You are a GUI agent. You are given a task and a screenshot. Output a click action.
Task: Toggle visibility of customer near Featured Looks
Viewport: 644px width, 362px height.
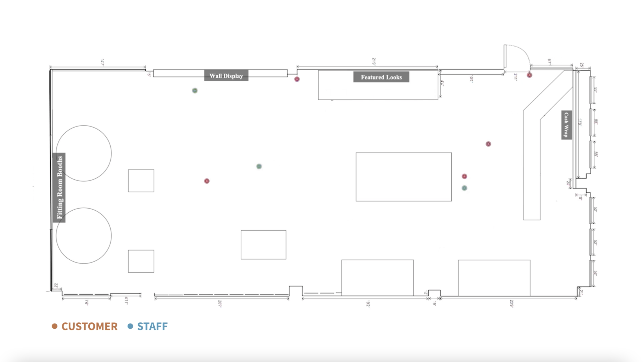tap(297, 78)
